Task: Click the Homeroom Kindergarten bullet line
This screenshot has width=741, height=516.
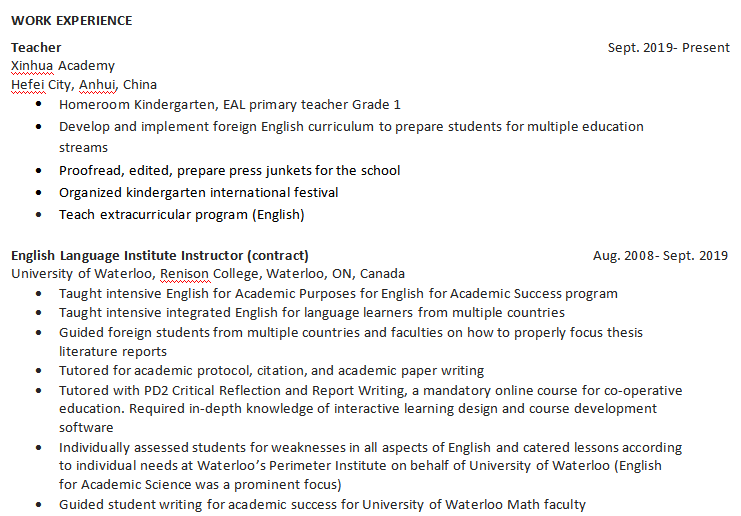Action: click(229, 104)
